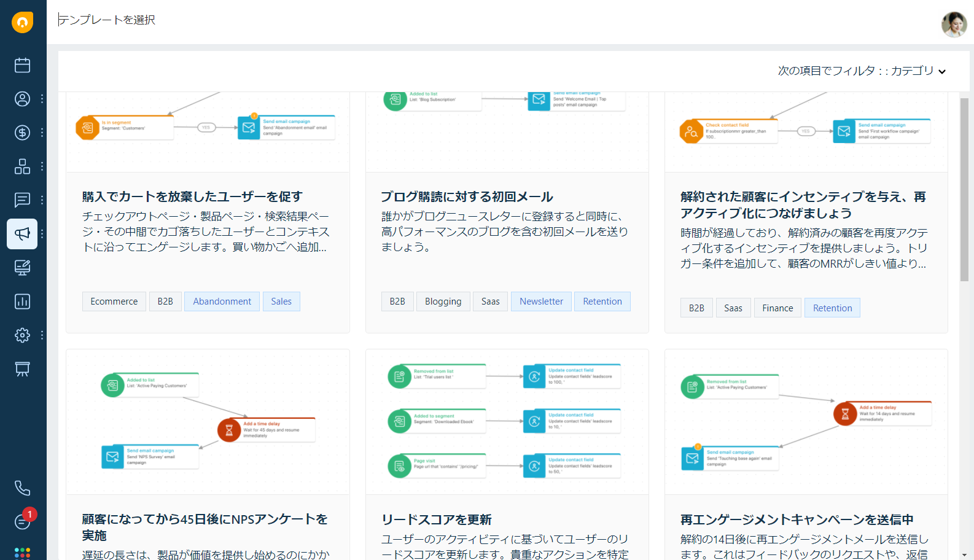Screen dimensions: 974x560
Task: Open the 解約された顧客にインセンティブ template title
Action: click(x=803, y=204)
